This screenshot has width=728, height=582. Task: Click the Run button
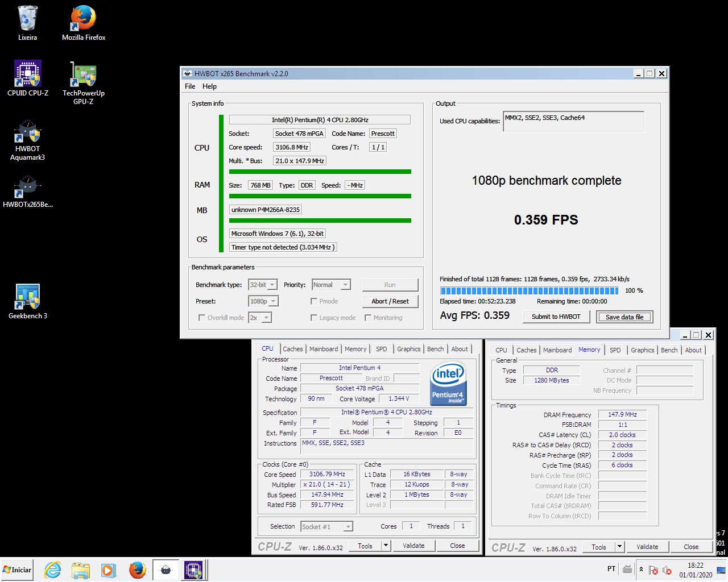390,285
